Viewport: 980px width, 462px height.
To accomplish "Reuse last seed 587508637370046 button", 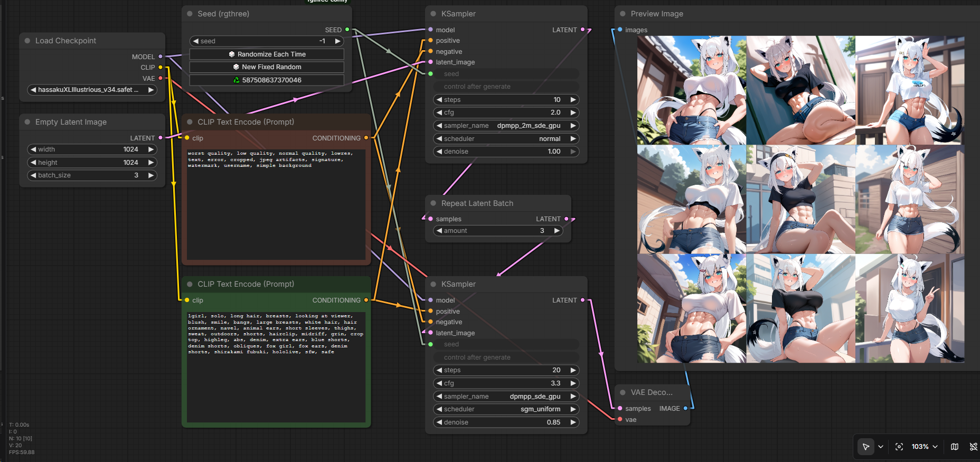I will [x=267, y=80].
